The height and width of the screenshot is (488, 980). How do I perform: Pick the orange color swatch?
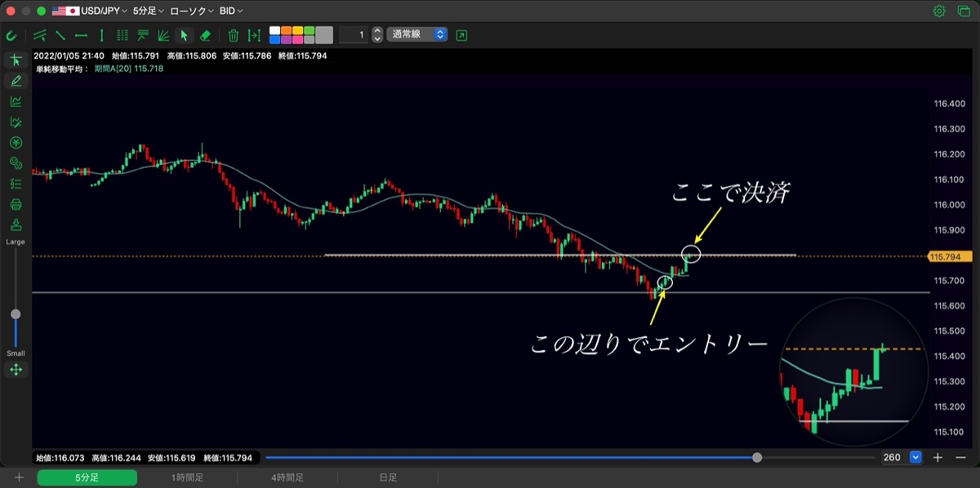[286, 30]
